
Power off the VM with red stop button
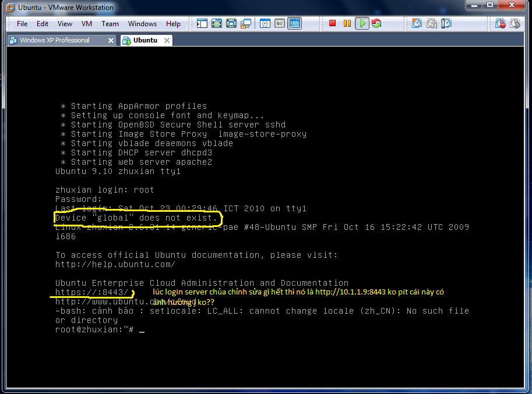click(332, 23)
